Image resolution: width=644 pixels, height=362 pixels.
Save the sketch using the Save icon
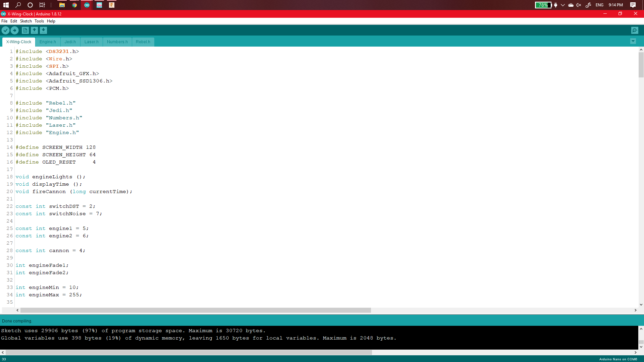[x=43, y=30]
